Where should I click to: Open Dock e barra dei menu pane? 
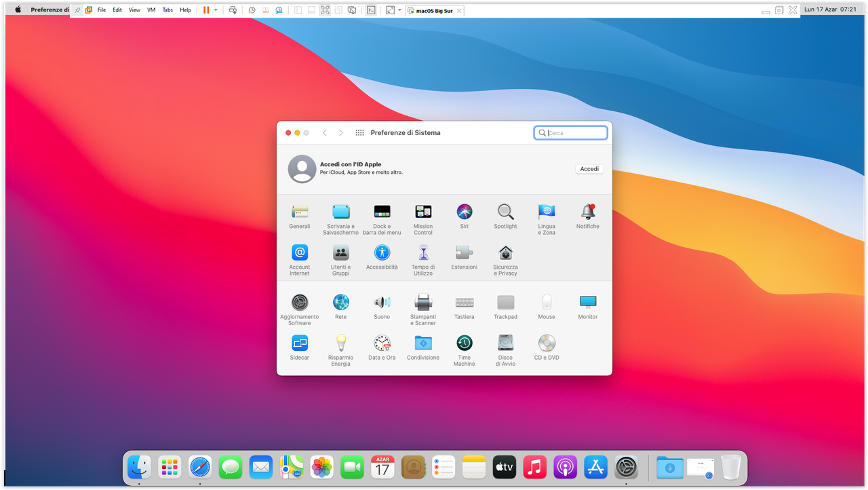(382, 219)
